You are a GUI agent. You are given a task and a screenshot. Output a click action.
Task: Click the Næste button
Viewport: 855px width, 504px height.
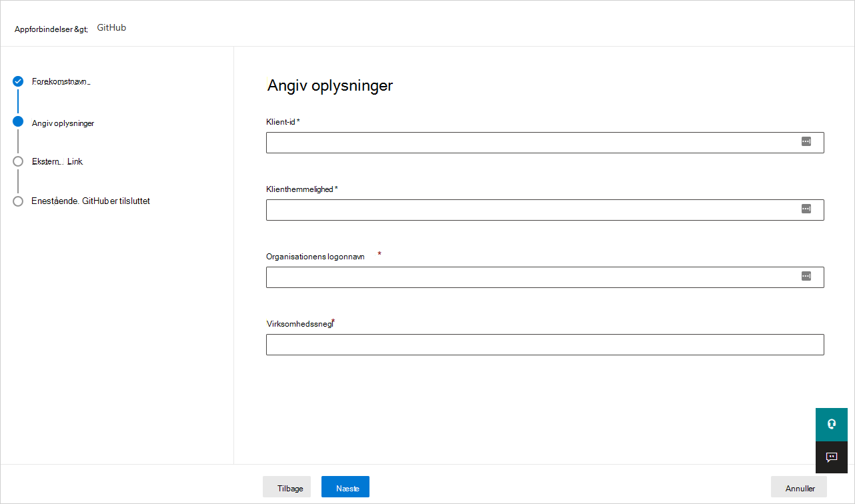pyautogui.click(x=345, y=487)
